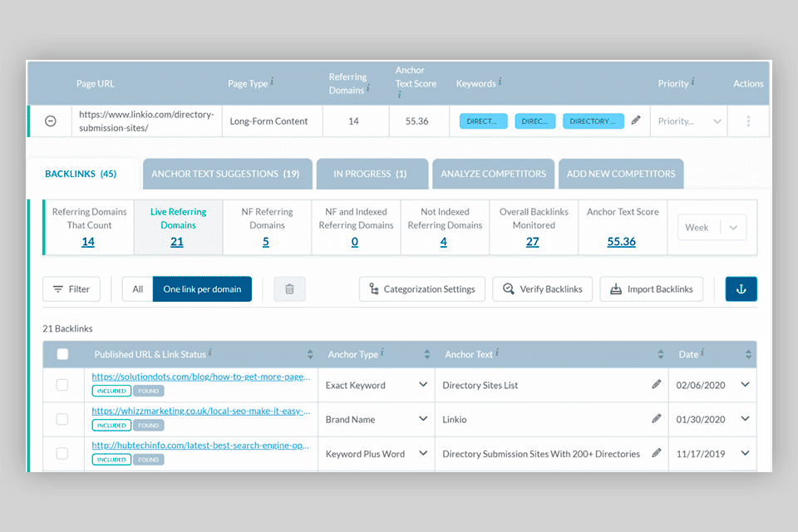Image resolution: width=798 pixels, height=532 pixels.
Task: Check the hubtechinfo.com row checkbox
Action: (x=62, y=454)
